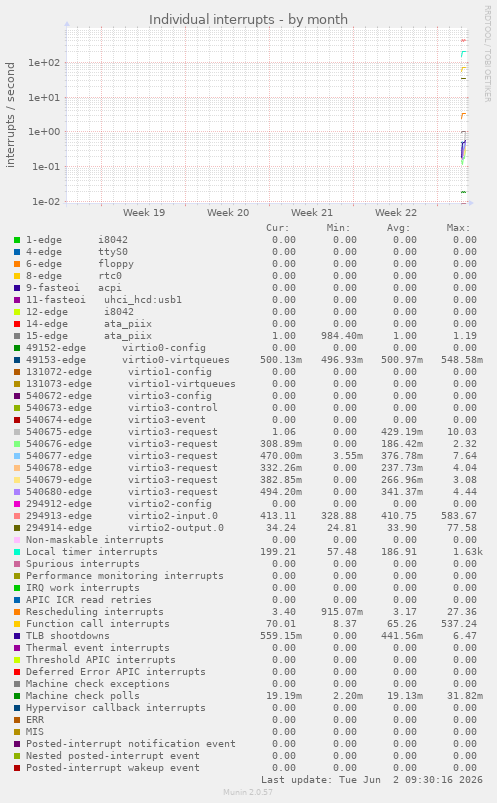The height and width of the screenshot is (803, 497).
Task: Click the green swatch for Machine check polls
Action: (17, 696)
